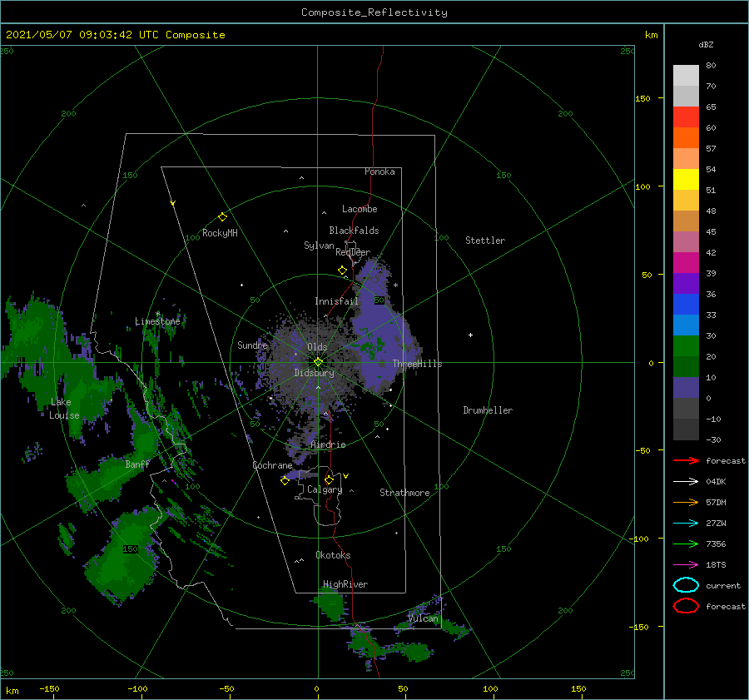The width and height of the screenshot is (749, 700).
Task: Click the boxed 50 range label near Innisfail
Action: [379, 300]
